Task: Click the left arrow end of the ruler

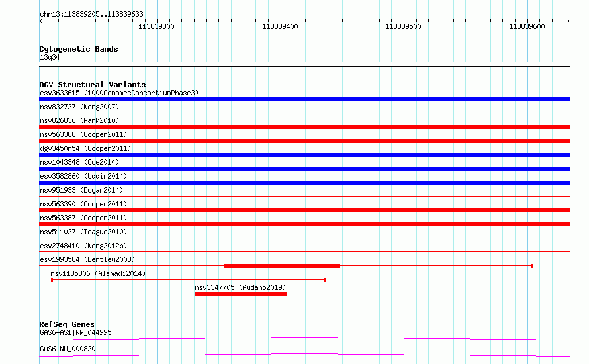Action: click(x=41, y=21)
